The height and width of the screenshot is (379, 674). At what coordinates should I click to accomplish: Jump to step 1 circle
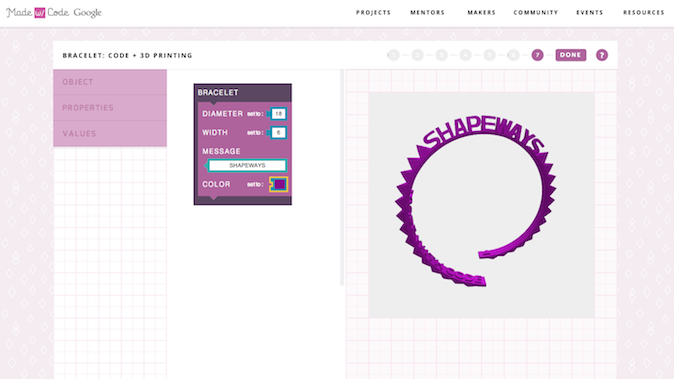tap(393, 55)
